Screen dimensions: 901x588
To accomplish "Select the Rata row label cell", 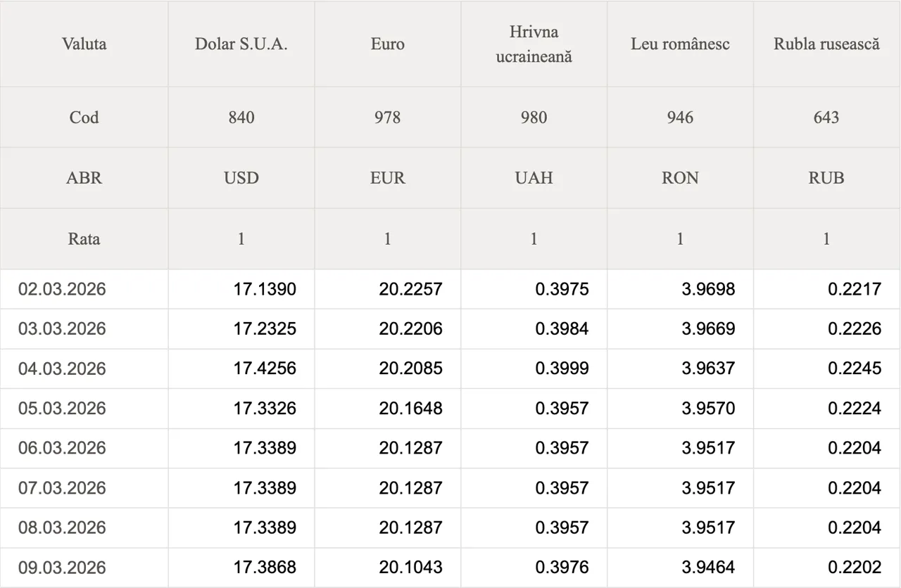I will coord(84,239).
